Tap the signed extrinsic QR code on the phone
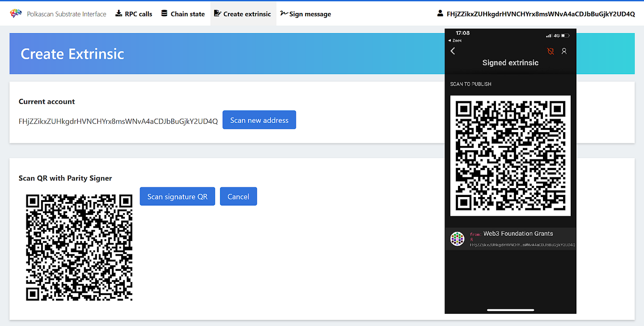644x326 pixels. pyautogui.click(x=510, y=156)
